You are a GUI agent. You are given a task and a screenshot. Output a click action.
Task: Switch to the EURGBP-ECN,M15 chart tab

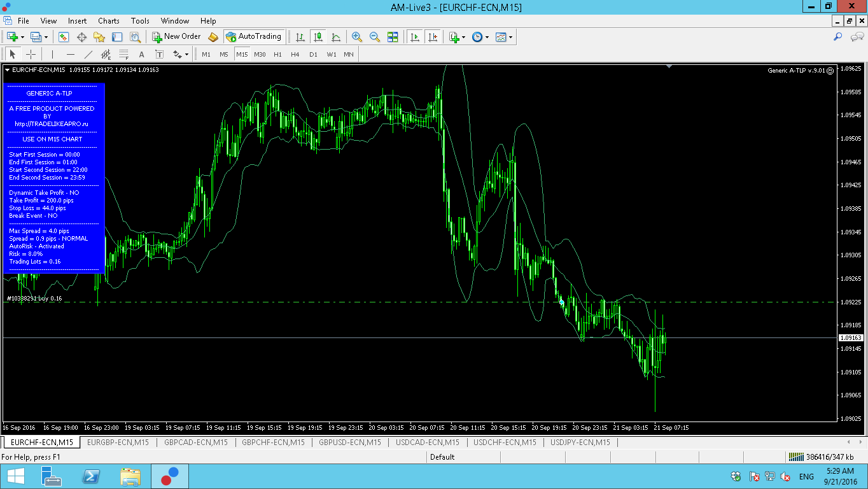coord(118,442)
